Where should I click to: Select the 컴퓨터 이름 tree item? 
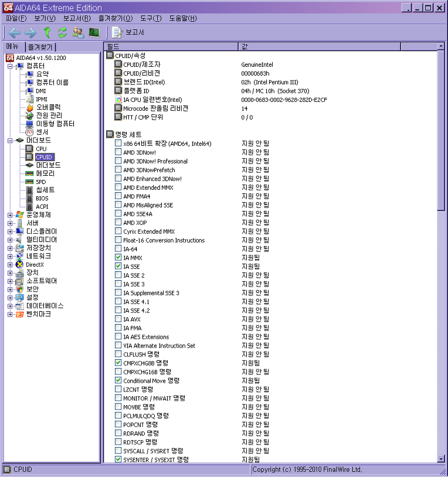click(52, 83)
